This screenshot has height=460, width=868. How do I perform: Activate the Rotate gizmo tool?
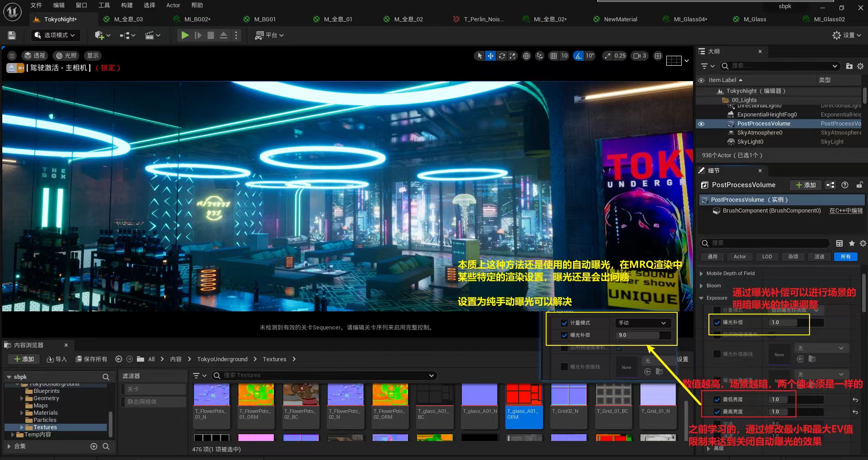coord(502,56)
